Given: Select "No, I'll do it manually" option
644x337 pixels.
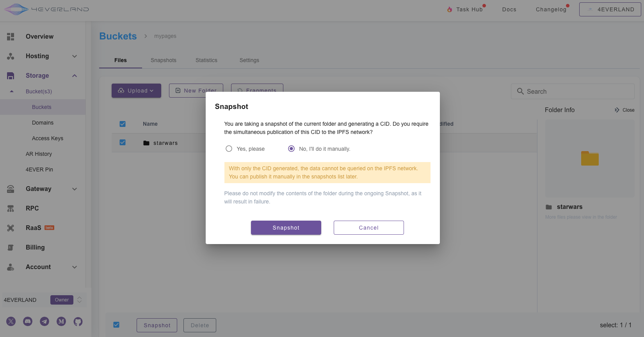Looking at the screenshot, I should tap(291, 149).
